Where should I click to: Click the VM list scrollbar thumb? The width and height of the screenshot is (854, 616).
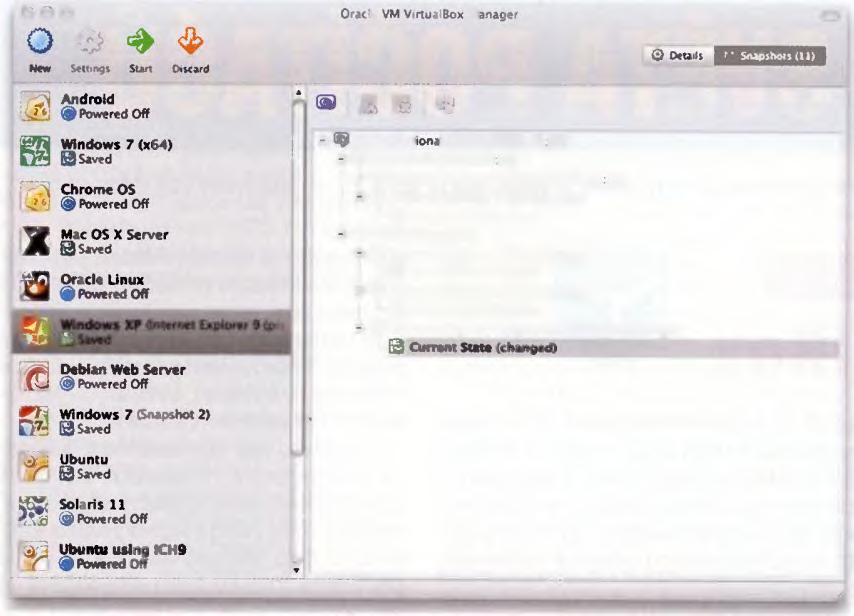pyautogui.click(x=298, y=278)
